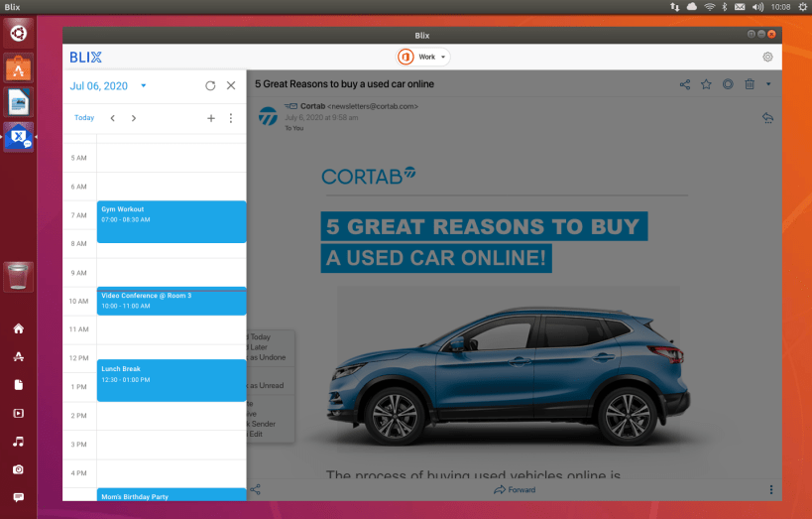Click the email subject title

coord(344,84)
